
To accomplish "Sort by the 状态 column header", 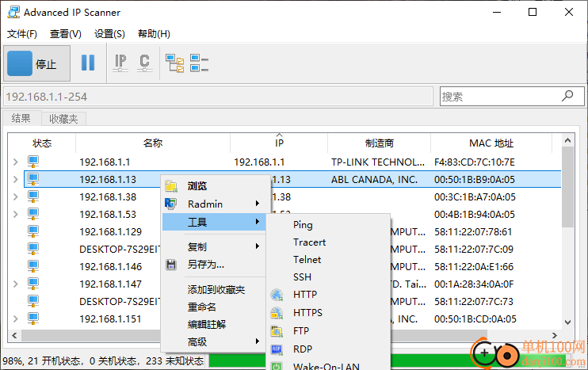I will pyautogui.click(x=42, y=143).
